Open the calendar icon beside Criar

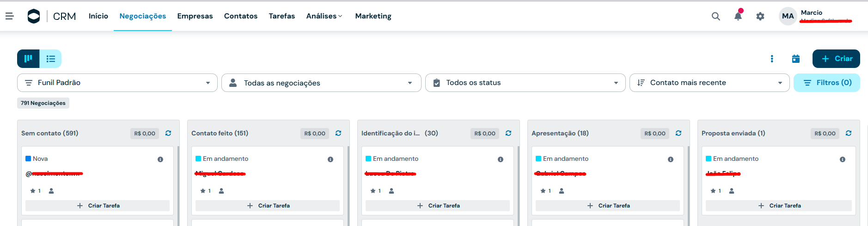(796, 59)
